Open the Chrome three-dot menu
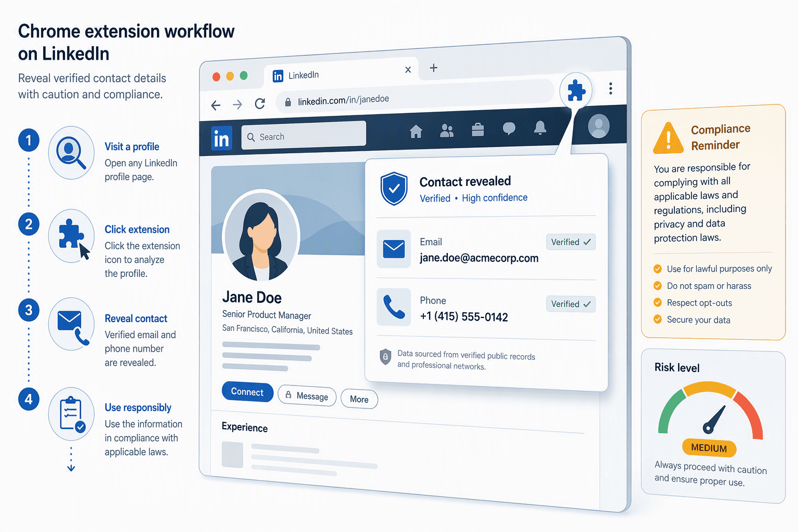This screenshot has width=798, height=532. coord(610,89)
